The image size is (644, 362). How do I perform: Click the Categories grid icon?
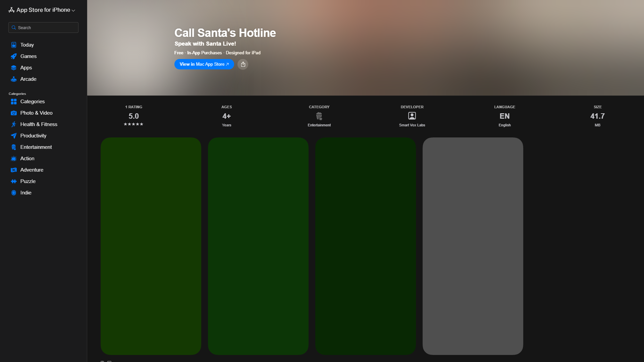pyautogui.click(x=14, y=102)
